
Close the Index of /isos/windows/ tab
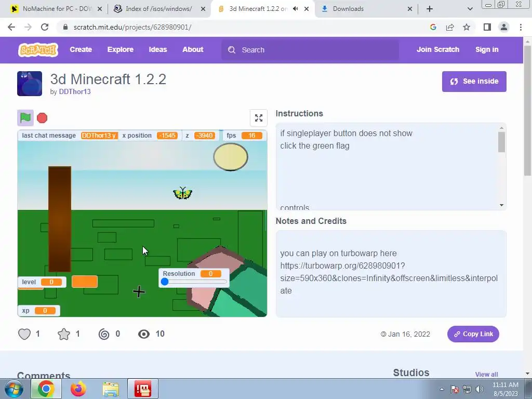pyautogui.click(x=203, y=9)
